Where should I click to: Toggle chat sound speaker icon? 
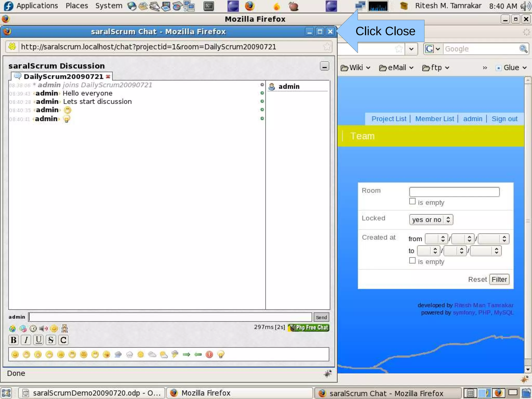pyautogui.click(x=43, y=329)
